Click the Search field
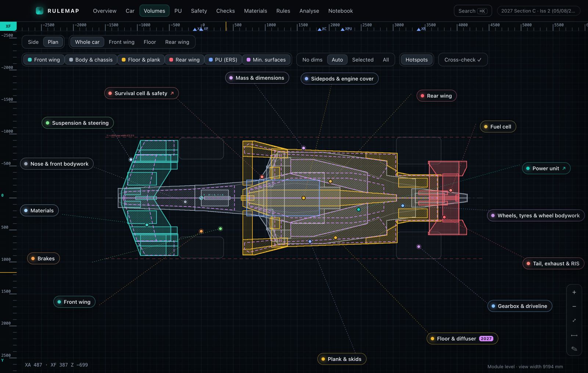This screenshot has height=373, width=588. tap(473, 11)
